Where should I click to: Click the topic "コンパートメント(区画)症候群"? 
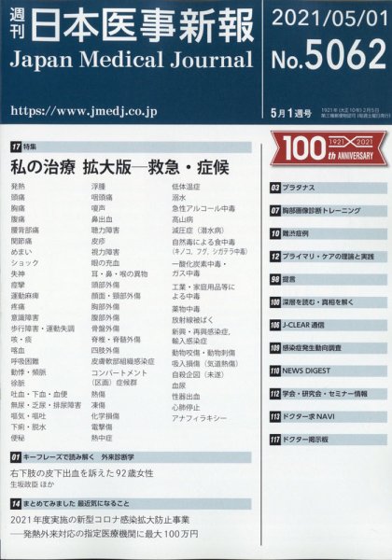119,377
